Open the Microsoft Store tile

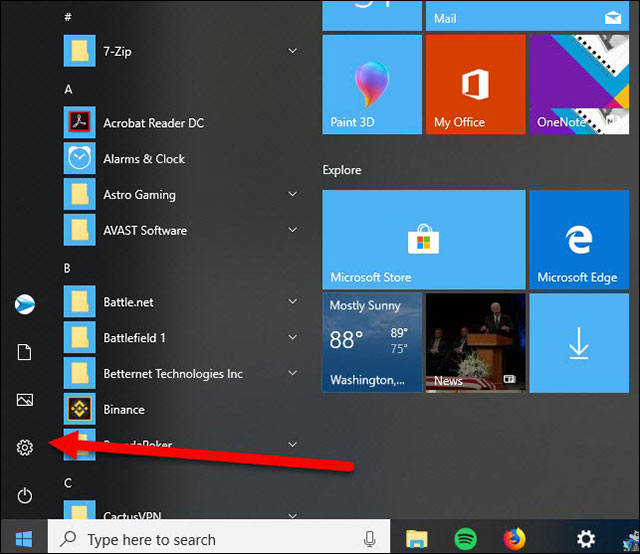pyautogui.click(x=424, y=240)
